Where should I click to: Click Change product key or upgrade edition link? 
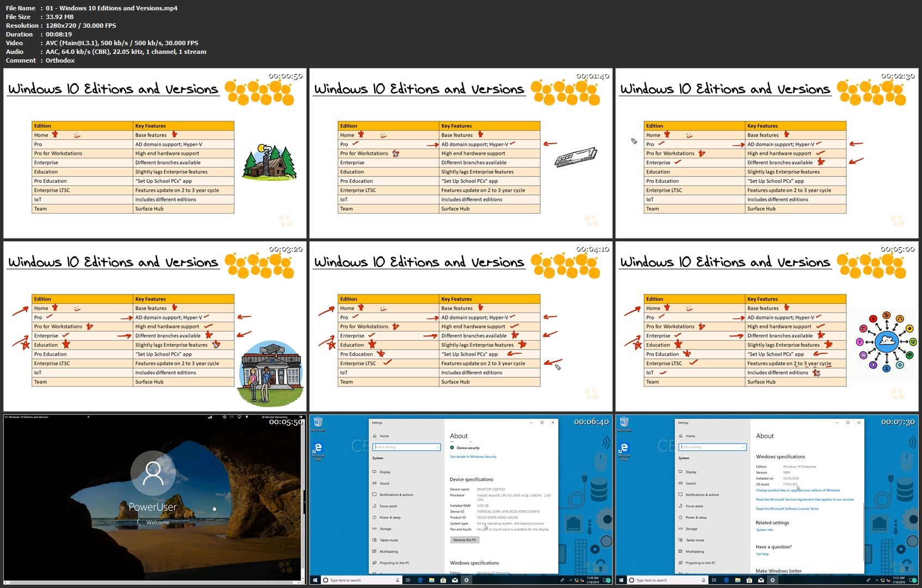click(798, 491)
